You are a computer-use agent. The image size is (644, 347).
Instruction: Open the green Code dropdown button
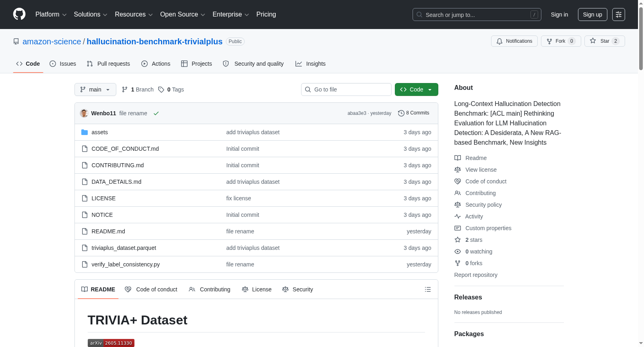coord(416,89)
